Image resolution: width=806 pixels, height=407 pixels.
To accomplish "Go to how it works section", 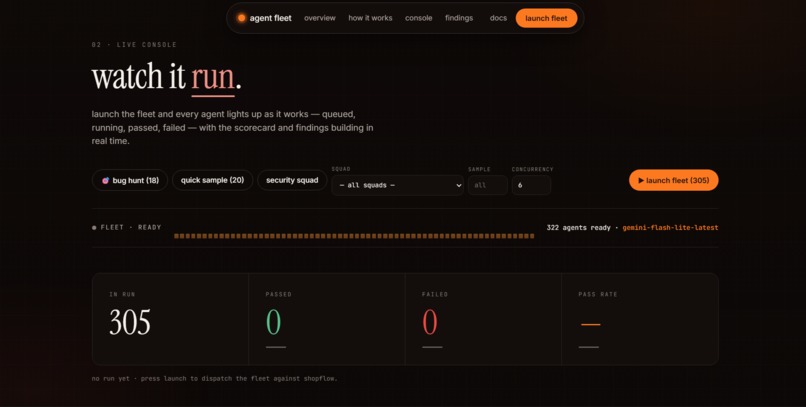I will [x=370, y=18].
